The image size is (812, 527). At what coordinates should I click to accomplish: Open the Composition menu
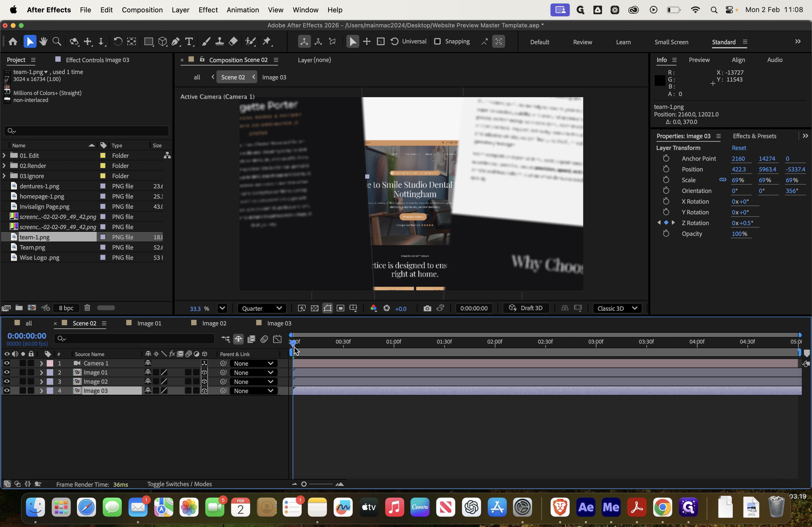point(142,10)
